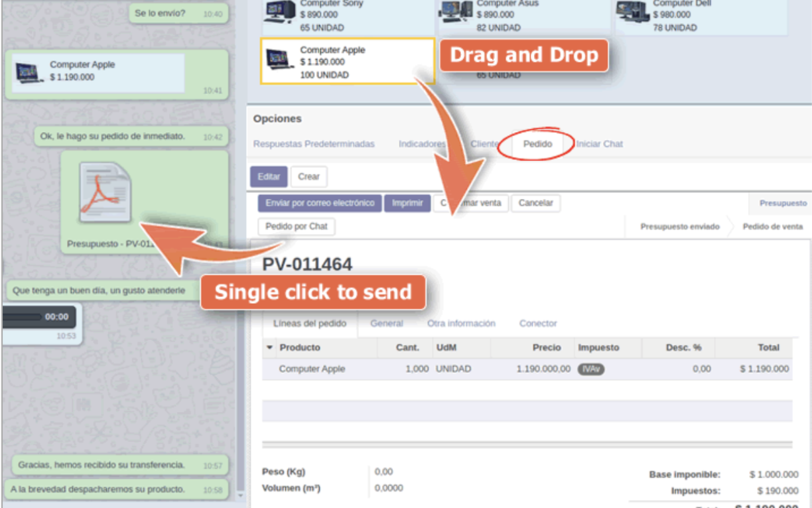This screenshot has width=812, height=508.
Task: Click the Pedido por Chat button
Action: coord(296,226)
